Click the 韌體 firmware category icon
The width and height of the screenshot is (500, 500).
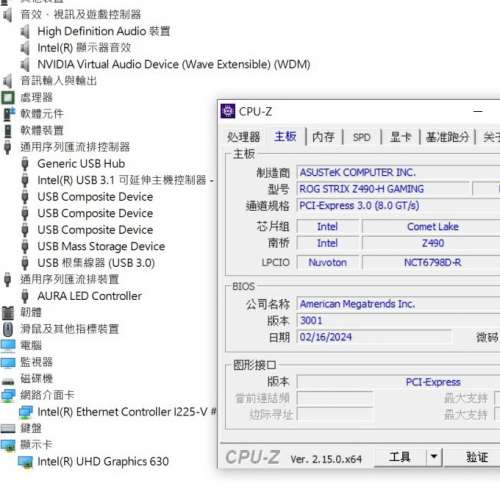[x=8, y=313]
